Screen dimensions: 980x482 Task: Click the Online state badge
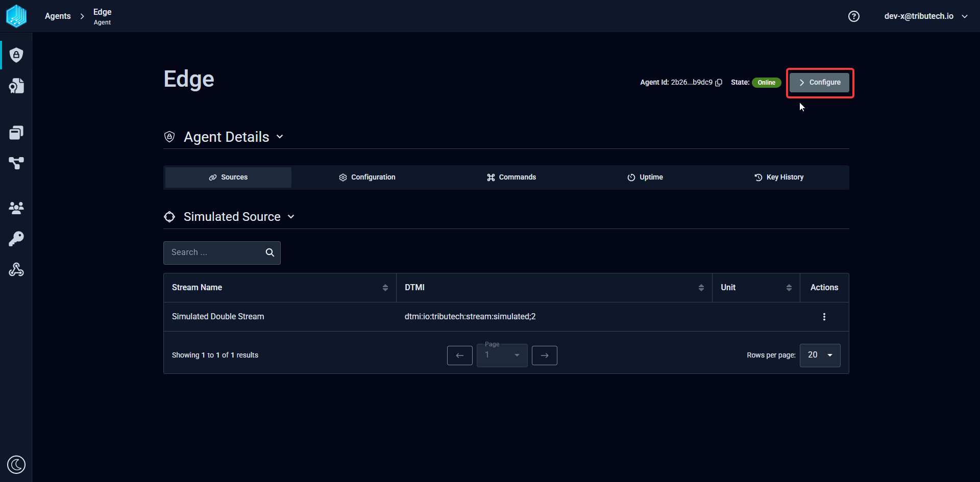766,83
